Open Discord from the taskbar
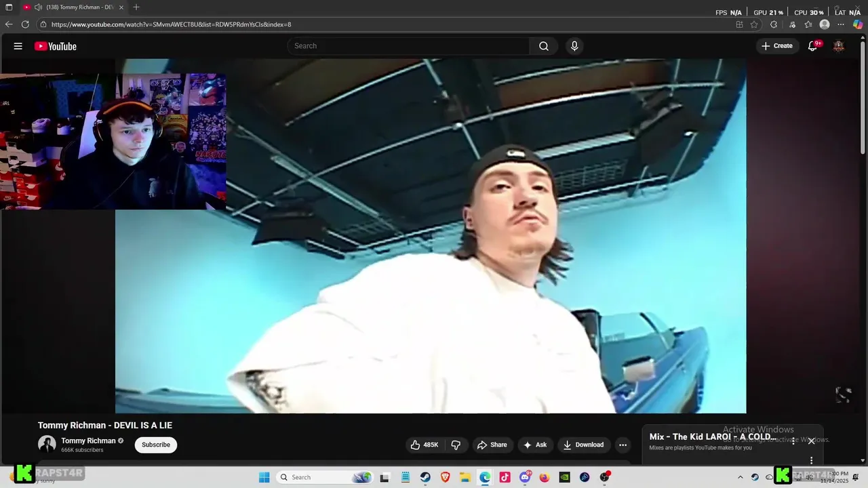Screen dimensions: 868x488 (x=525, y=477)
